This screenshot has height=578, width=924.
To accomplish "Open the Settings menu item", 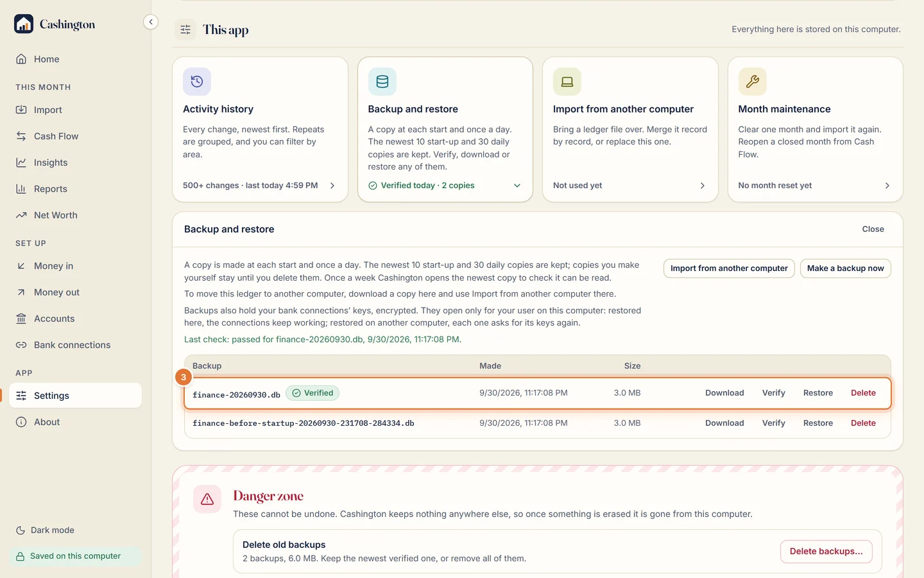I will [76, 396].
